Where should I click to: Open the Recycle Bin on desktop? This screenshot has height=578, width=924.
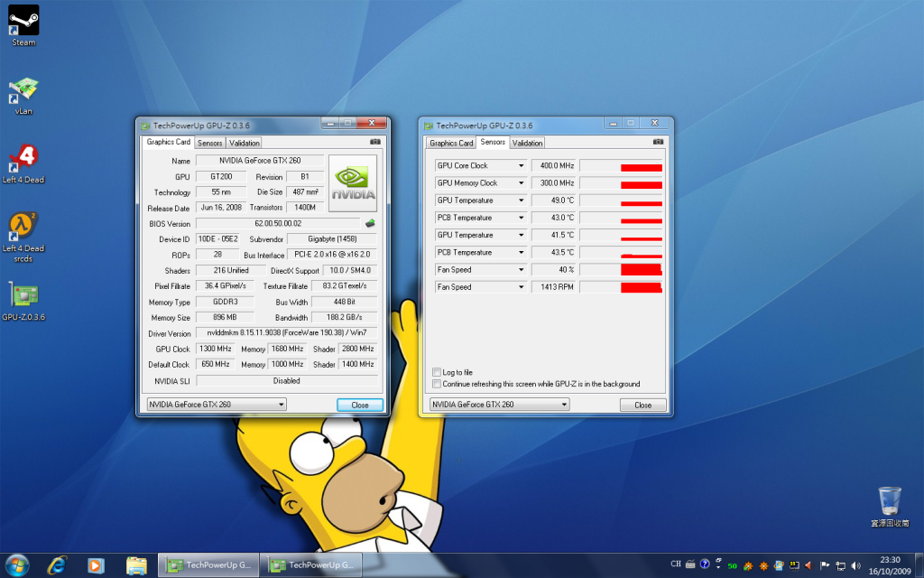(x=890, y=501)
